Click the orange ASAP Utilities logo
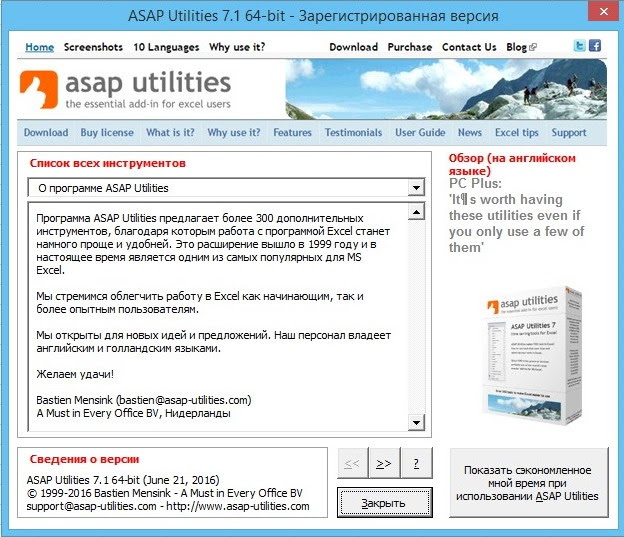This screenshot has width=624, height=537. tap(39, 89)
